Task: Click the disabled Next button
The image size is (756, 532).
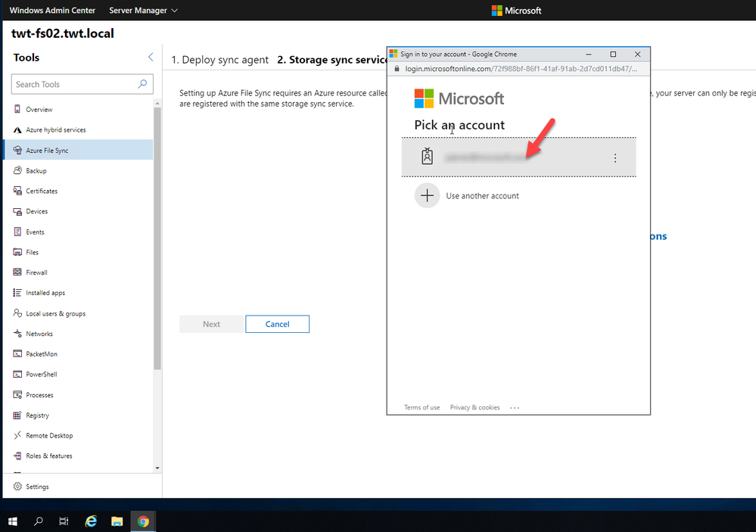Action: (x=211, y=324)
